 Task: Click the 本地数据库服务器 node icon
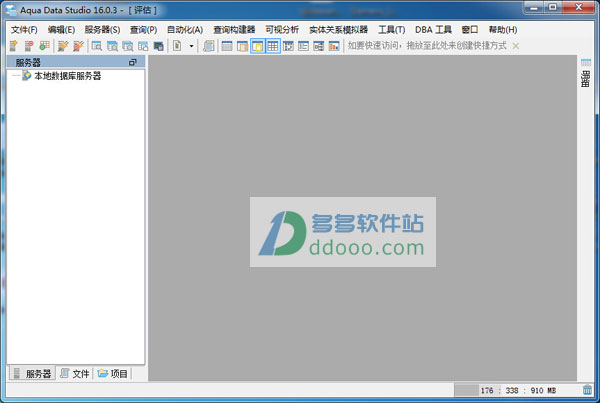(26, 76)
